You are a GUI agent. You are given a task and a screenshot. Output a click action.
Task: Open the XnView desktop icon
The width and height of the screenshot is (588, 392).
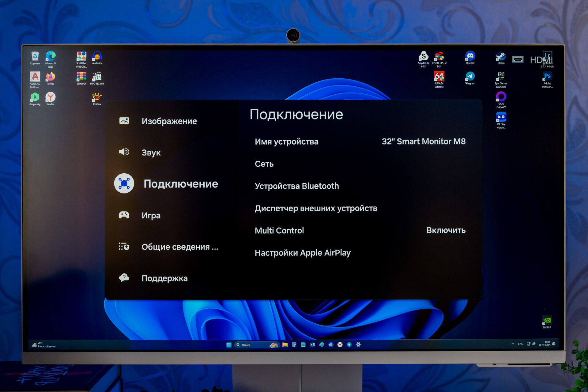(x=97, y=99)
